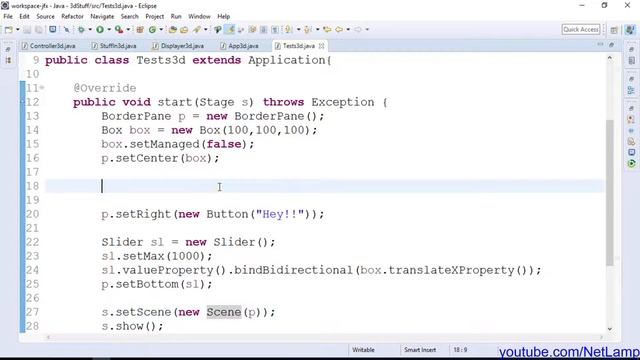Toggle Mark Occurrences highlighter icon
This screenshot has width=640, height=360.
[230, 29]
